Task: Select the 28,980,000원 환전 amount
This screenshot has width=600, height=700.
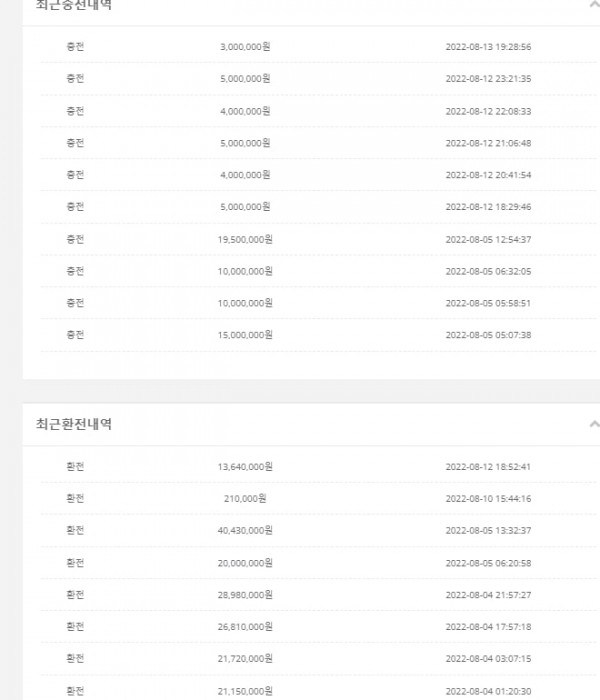Action: coord(245,594)
